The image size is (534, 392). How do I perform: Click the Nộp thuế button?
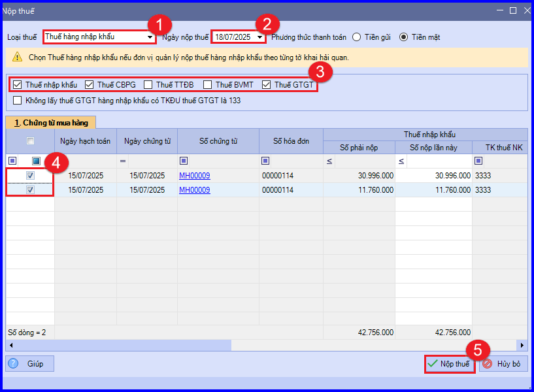(450, 364)
